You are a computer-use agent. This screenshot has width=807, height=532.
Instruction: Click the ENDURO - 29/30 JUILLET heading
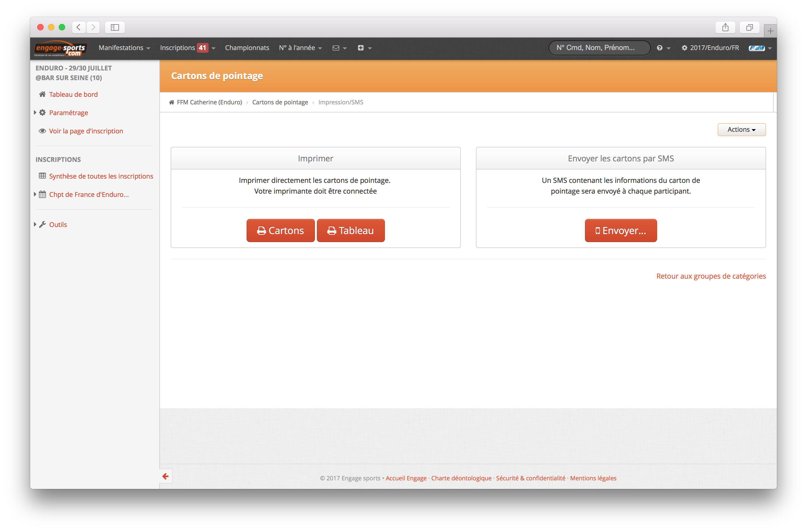[x=73, y=73]
